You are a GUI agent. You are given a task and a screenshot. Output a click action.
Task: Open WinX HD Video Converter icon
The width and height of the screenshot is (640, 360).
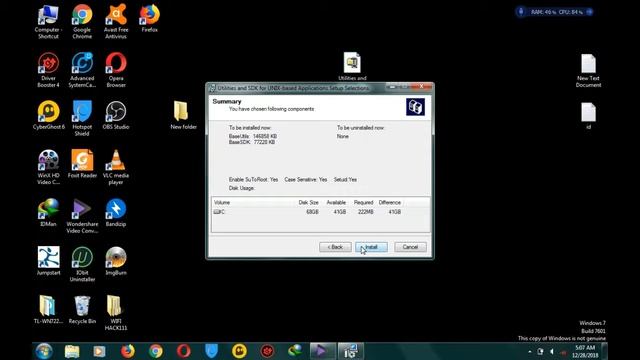tap(48, 167)
